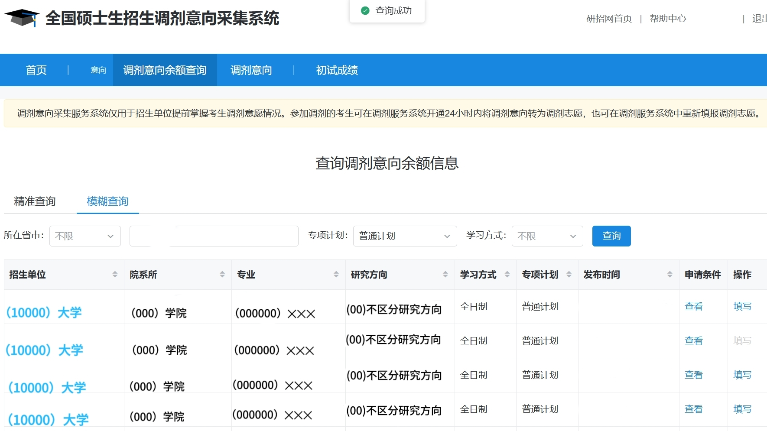Click the blue 查询 search button
This screenshot has width=767, height=431.
[611, 236]
